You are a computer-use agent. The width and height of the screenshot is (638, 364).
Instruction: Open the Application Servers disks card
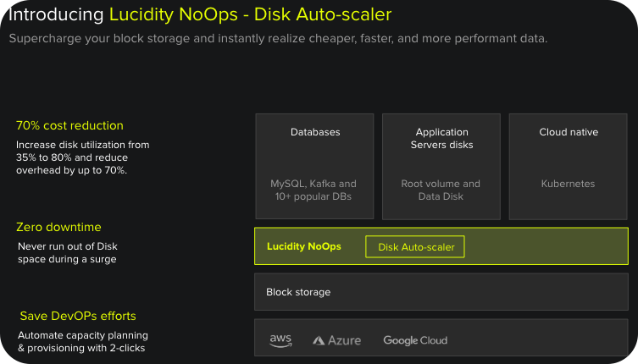[441, 166]
